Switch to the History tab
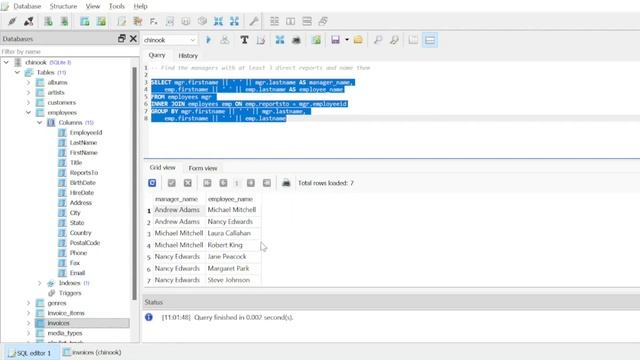Screen dimensions: 640x360 click(x=188, y=56)
